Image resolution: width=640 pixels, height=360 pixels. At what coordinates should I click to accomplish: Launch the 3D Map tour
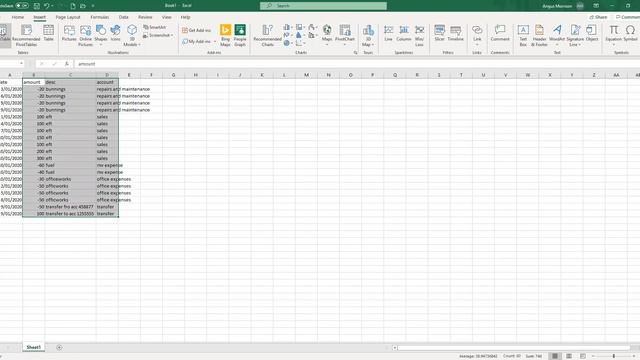click(368, 36)
